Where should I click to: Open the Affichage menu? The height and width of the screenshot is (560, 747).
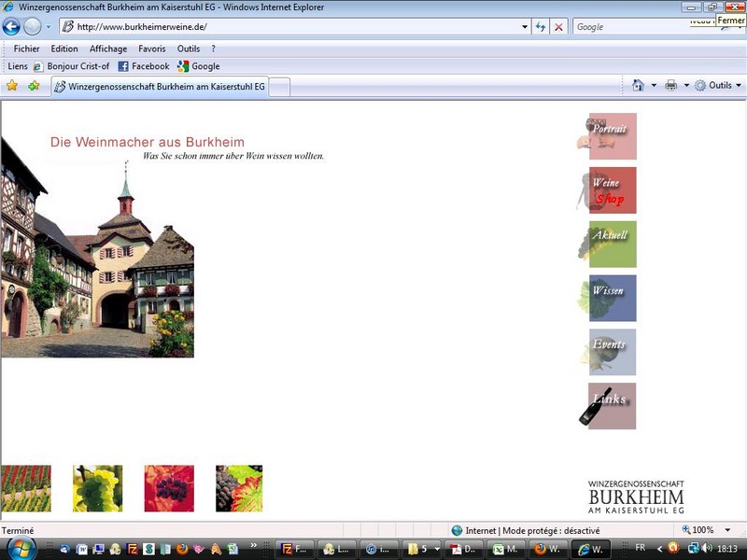pyautogui.click(x=108, y=49)
